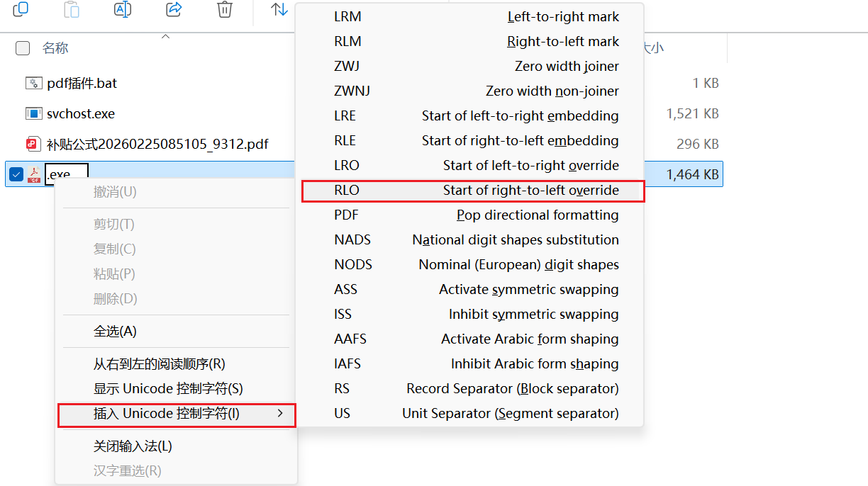Click the Copy icon in the toolbar
Viewport: 868px width, 486px height.
21,9
